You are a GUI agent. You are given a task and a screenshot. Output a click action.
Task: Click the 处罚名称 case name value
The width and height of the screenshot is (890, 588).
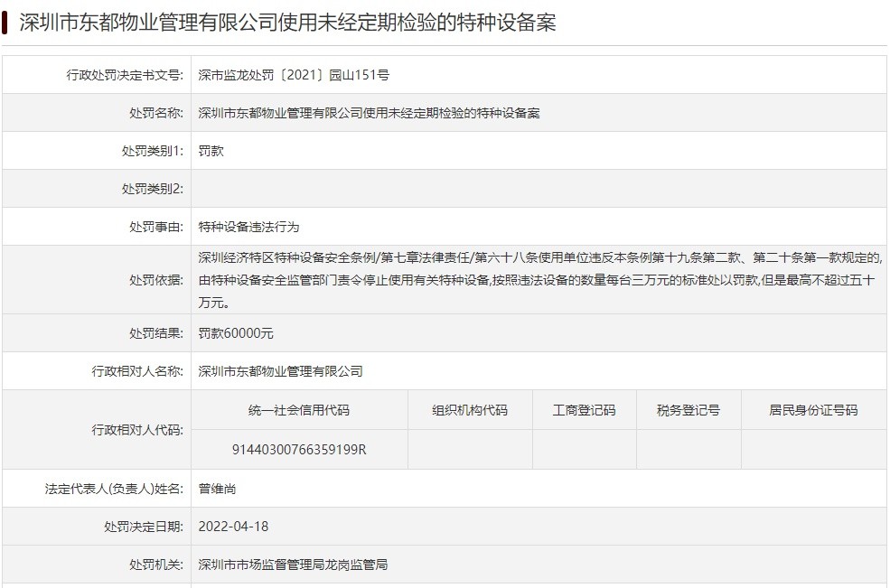pyautogui.click(x=369, y=113)
